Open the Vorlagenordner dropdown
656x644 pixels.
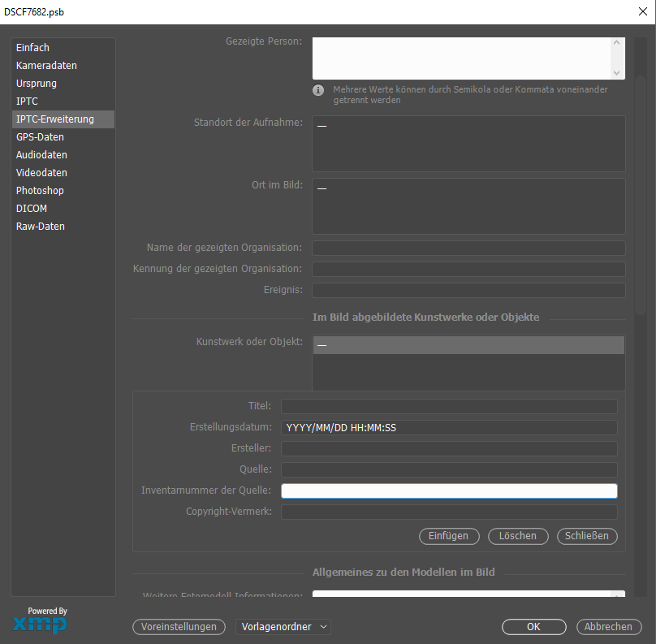(x=283, y=627)
